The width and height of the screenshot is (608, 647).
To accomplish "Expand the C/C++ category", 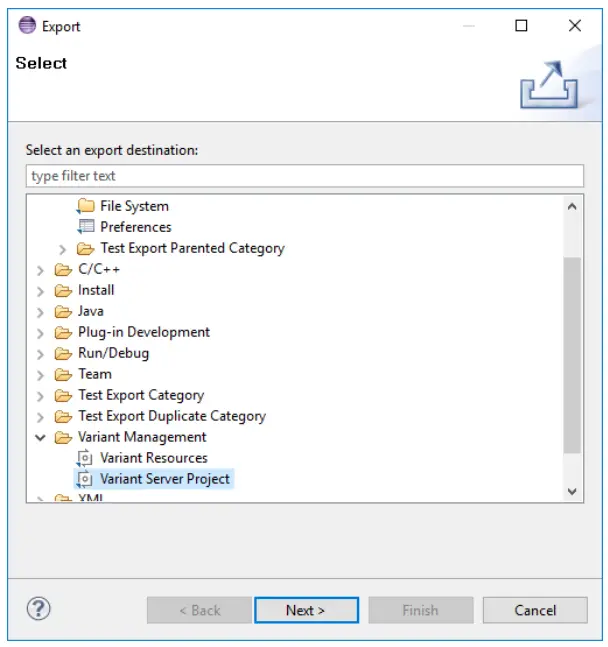I will [40, 269].
